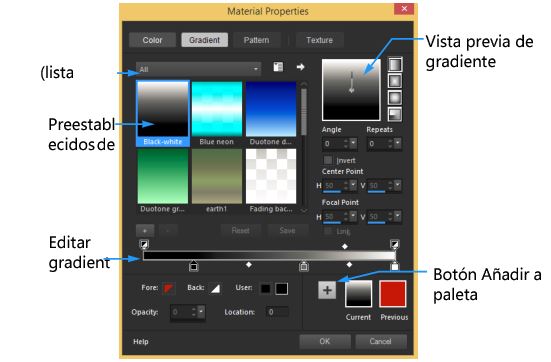
Task: Switch to the Pattern tab
Action: tap(257, 40)
